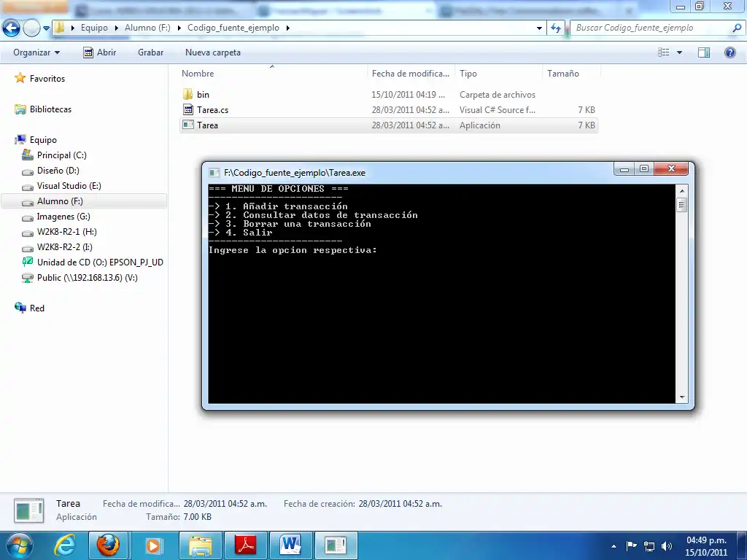747x560 pixels.
Task: Click the volume speaker tray icon
Action: (667, 546)
